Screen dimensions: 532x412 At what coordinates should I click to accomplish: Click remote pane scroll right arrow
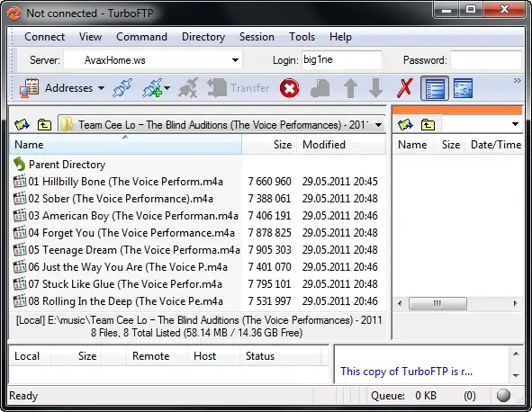tap(516, 303)
